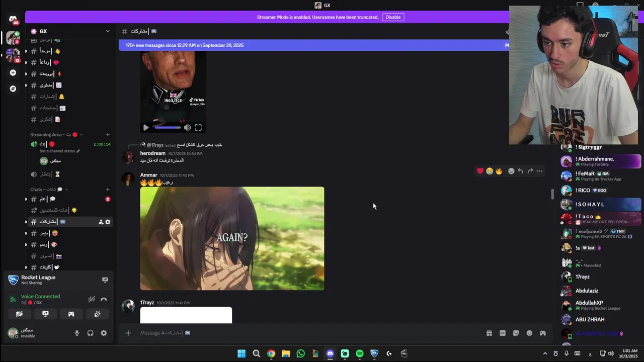Open the soundboard button
Image resolution: width=644 pixels, height=362 pixels.
pyautogui.click(x=97, y=314)
